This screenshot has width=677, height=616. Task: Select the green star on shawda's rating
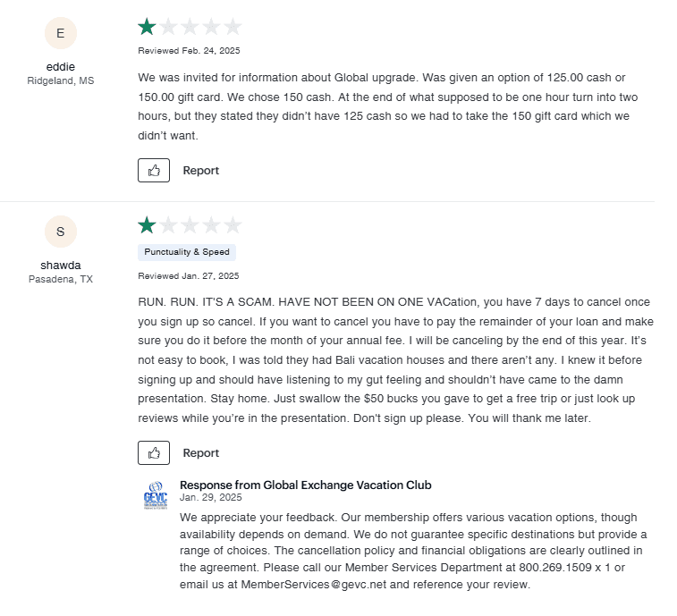(147, 224)
